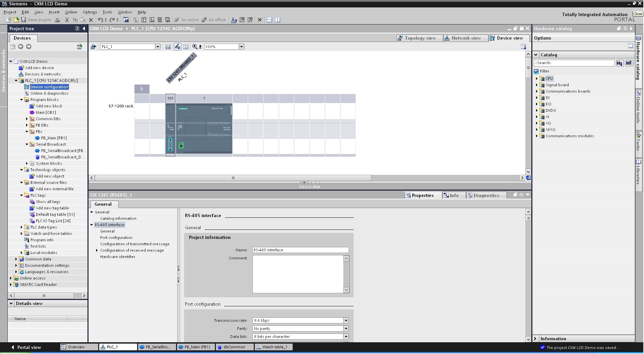Image resolution: width=644 pixels, height=354 pixels.
Task: Open the 100% zoom level dropdown
Action: click(241, 47)
